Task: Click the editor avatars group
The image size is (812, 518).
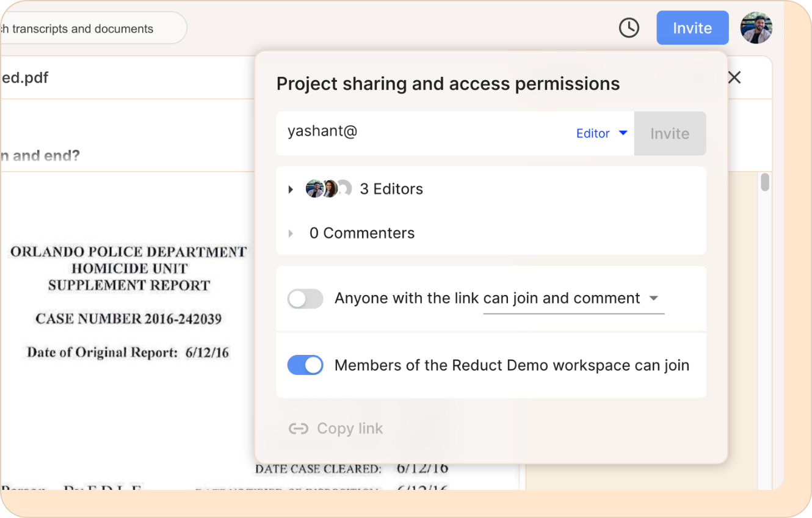Action: [x=328, y=189]
